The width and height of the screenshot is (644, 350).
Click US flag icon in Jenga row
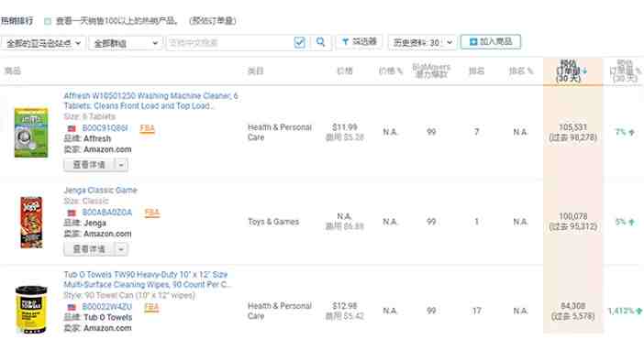[x=72, y=213]
